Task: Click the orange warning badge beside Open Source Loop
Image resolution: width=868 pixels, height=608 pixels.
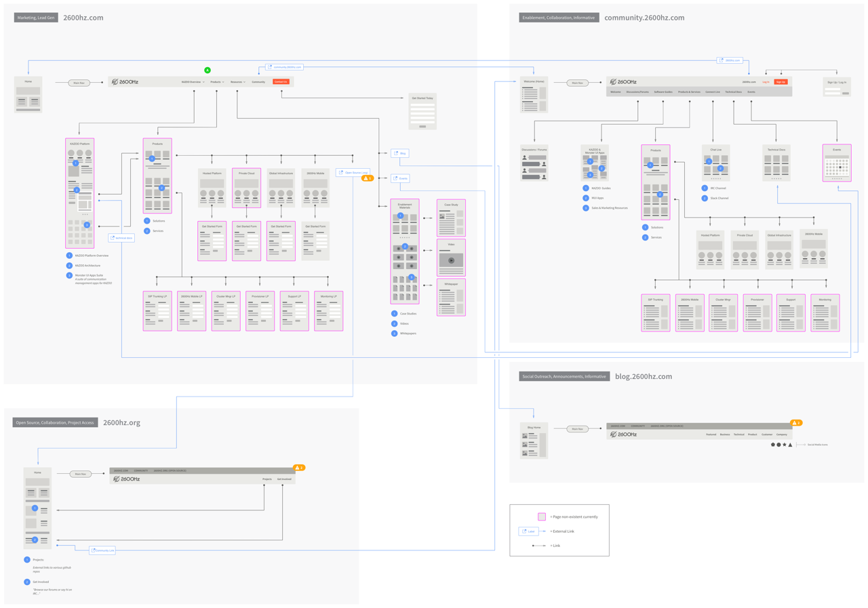Action: click(x=368, y=178)
